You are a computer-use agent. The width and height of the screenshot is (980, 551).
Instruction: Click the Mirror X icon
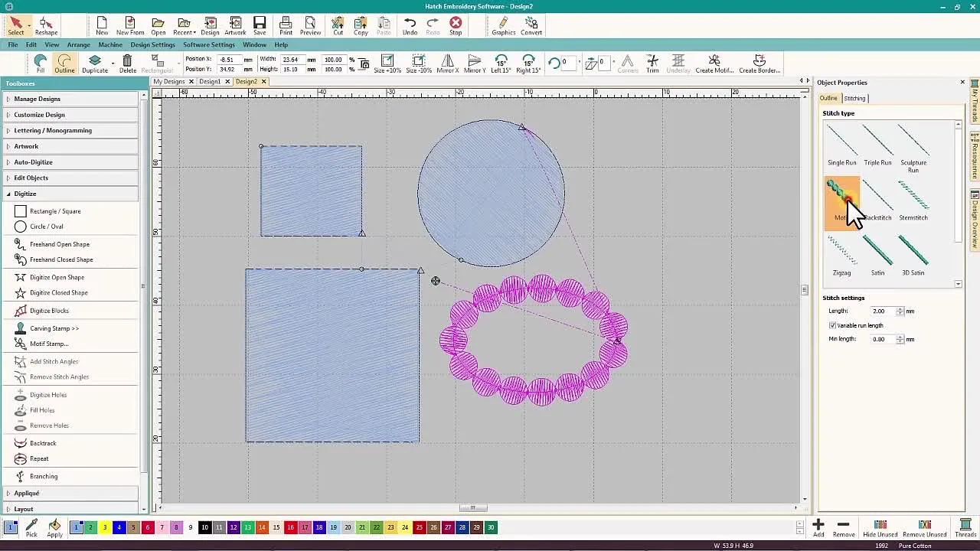coord(447,64)
